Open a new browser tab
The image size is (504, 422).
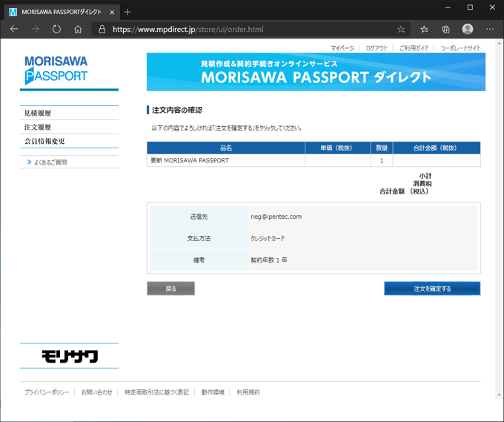(127, 12)
